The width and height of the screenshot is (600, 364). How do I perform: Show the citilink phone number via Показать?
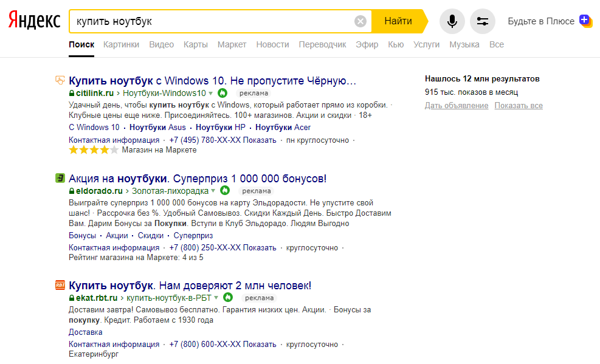click(260, 140)
